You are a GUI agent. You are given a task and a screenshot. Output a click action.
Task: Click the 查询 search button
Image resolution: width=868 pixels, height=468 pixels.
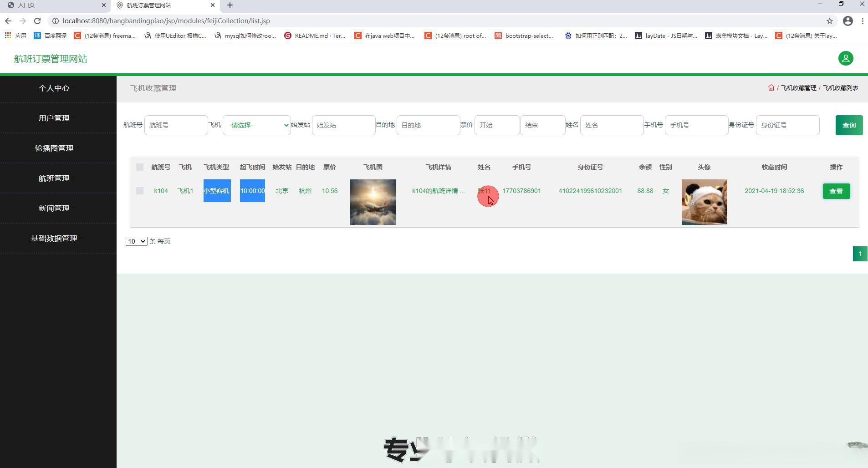click(x=849, y=125)
